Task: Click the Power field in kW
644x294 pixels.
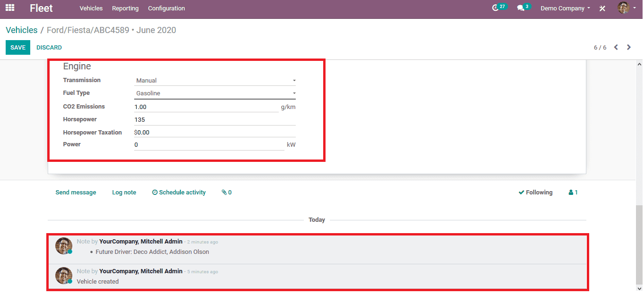Action: (x=209, y=145)
